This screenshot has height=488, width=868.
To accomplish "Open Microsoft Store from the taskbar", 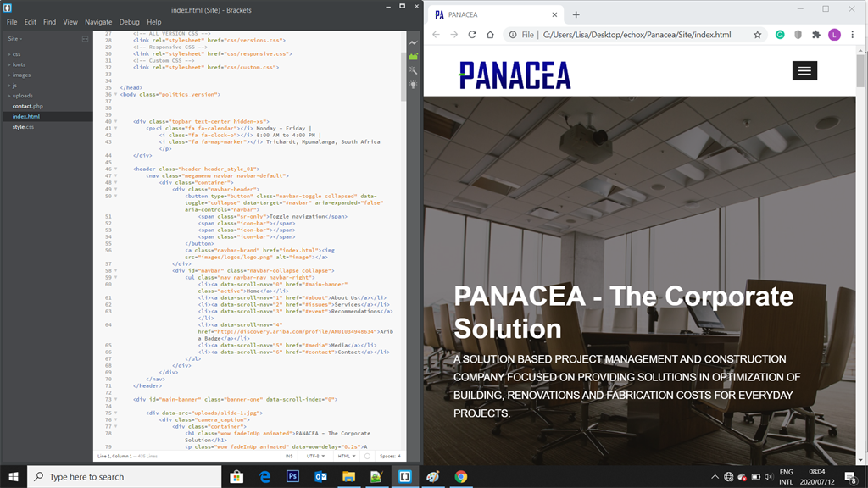I will pos(237,476).
